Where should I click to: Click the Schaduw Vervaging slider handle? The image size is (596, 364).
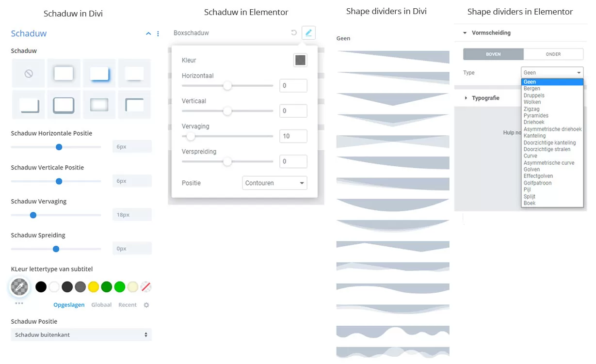[33, 215]
